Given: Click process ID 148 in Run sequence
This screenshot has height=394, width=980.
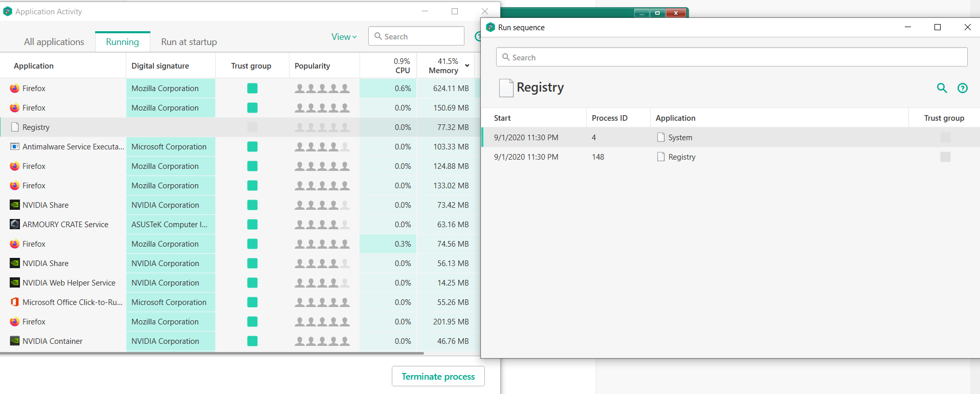Looking at the screenshot, I should (x=598, y=157).
